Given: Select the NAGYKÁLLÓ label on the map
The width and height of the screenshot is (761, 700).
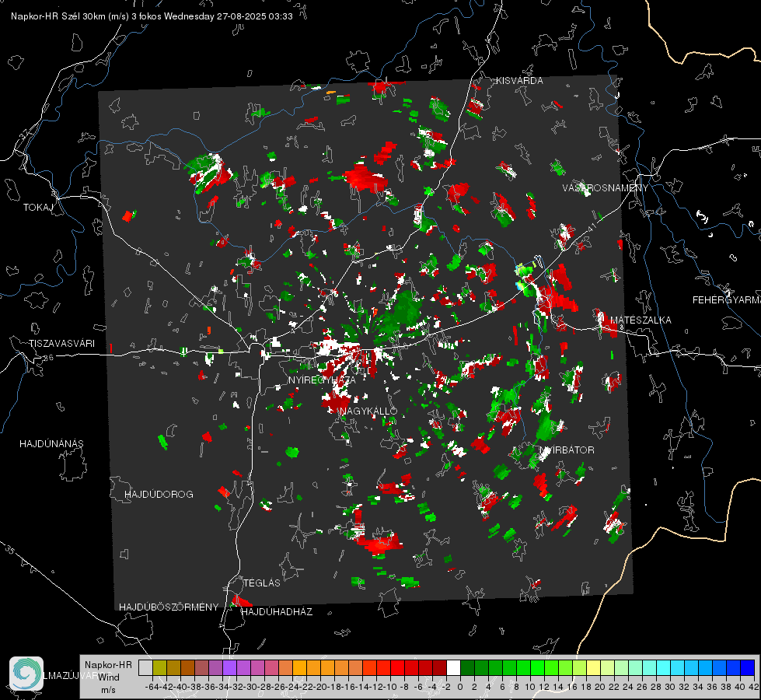Looking at the screenshot, I should (368, 411).
